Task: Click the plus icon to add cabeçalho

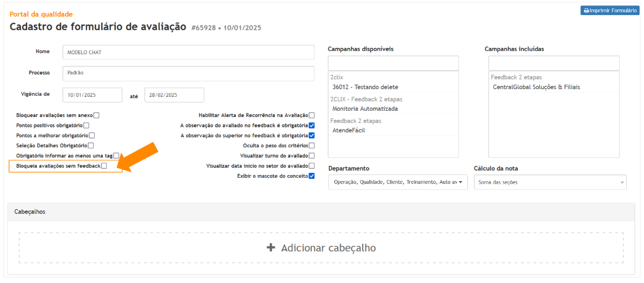Action: (x=271, y=248)
